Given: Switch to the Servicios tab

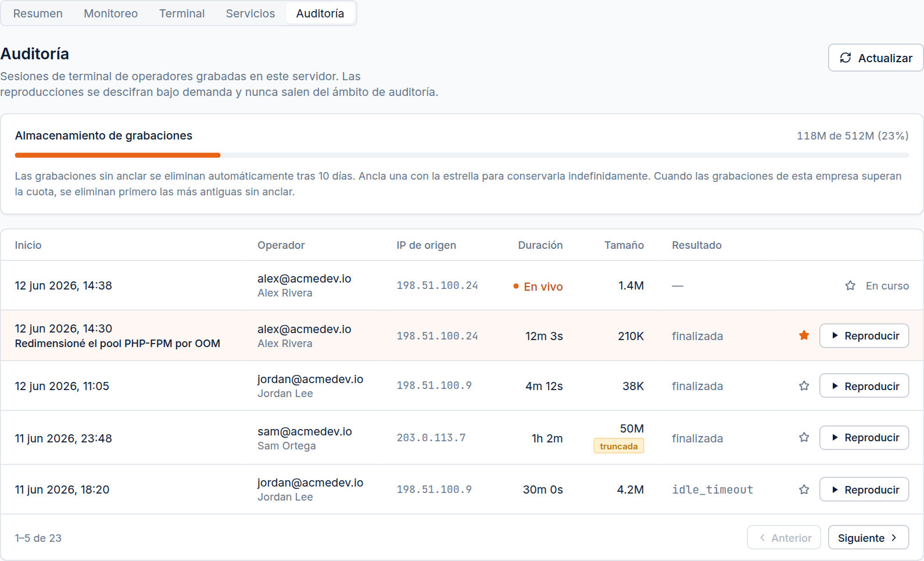Looking at the screenshot, I should click(250, 13).
